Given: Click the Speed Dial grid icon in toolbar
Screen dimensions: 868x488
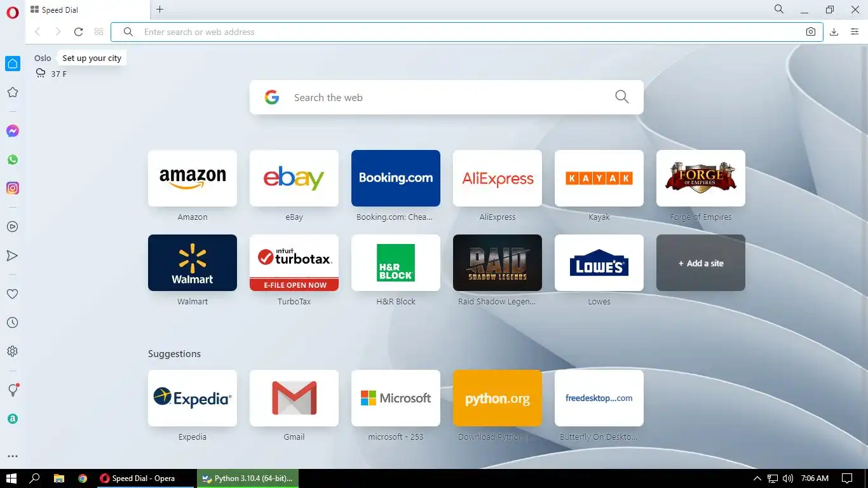Looking at the screenshot, I should pyautogui.click(x=98, y=32).
